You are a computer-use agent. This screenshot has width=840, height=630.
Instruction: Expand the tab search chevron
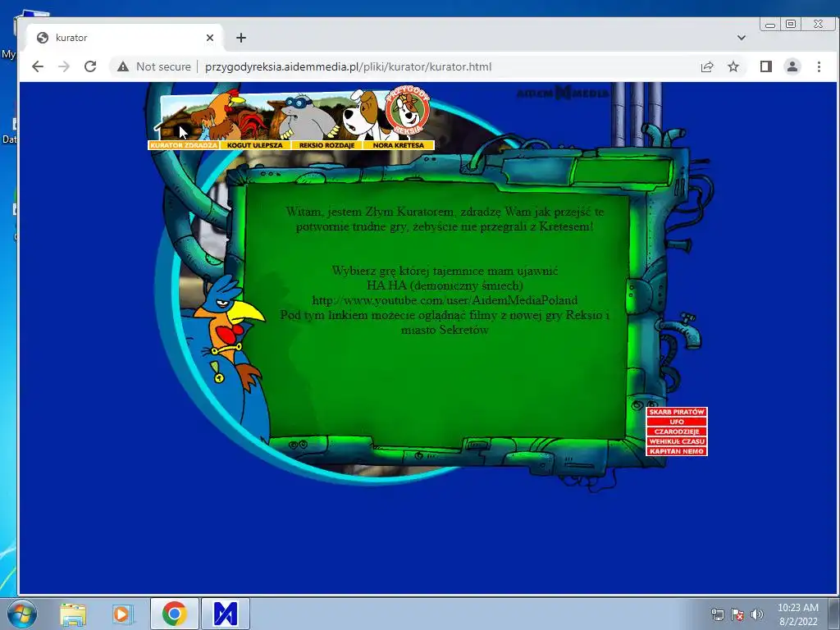coord(742,38)
